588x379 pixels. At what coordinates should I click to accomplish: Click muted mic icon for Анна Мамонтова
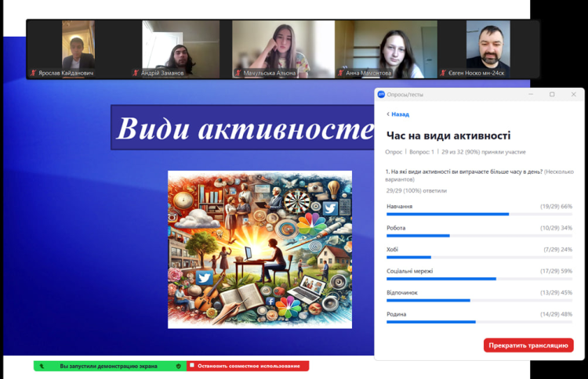[340, 73]
